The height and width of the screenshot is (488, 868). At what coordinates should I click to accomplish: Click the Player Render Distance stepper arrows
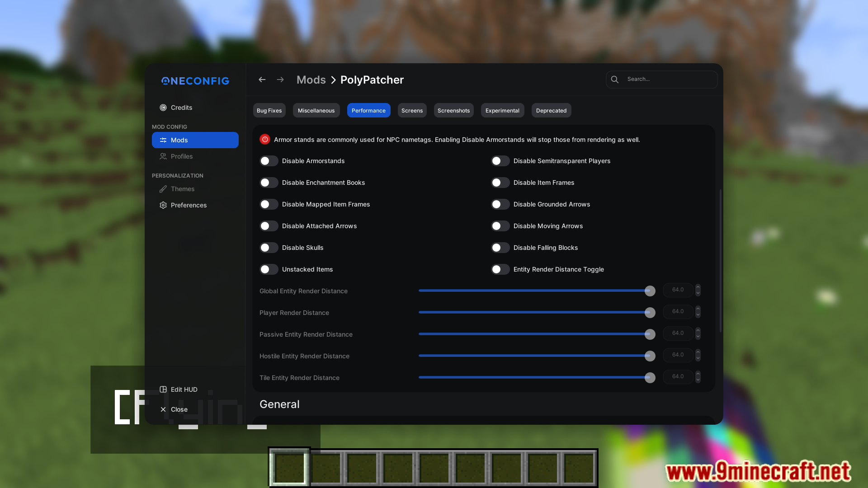(x=698, y=312)
